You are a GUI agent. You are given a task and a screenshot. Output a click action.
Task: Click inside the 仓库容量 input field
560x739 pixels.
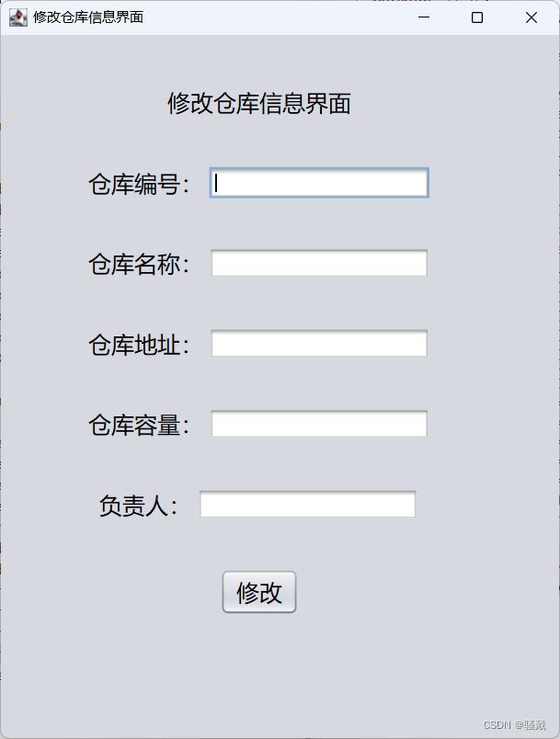click(x=318, y=424)
